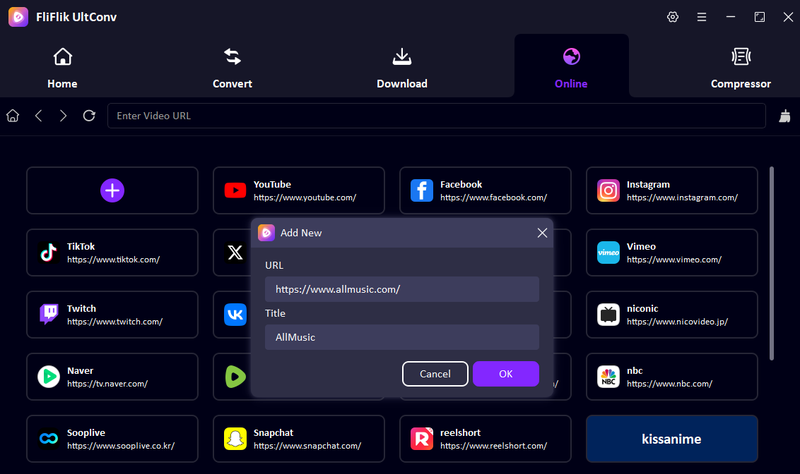Navigate back with left arrow
The image size is (800, 474).
tap(38, 116)
